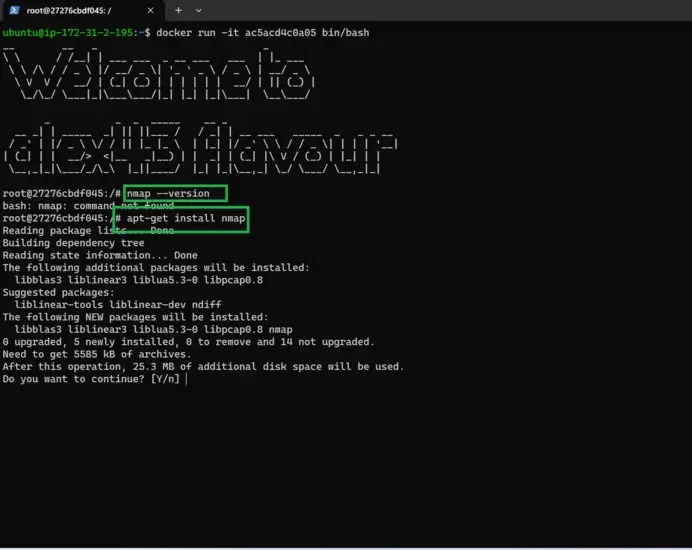Click the 'Reading state information... Done' line

[100, 255]
